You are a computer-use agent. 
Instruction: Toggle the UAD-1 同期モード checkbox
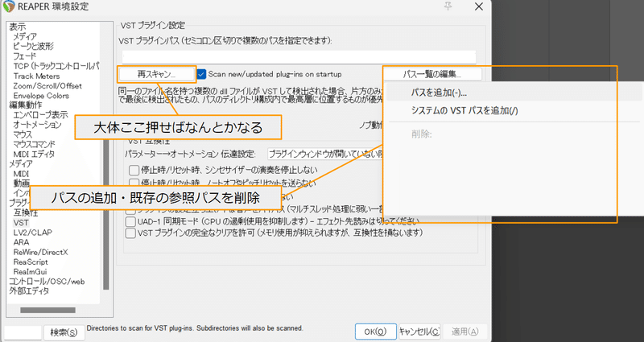click(x=130, y=222)
